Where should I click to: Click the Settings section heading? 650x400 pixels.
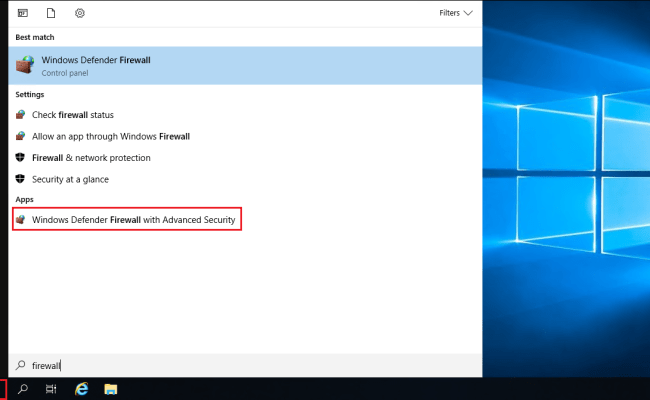pyautogui.click(x=29, y=95)
